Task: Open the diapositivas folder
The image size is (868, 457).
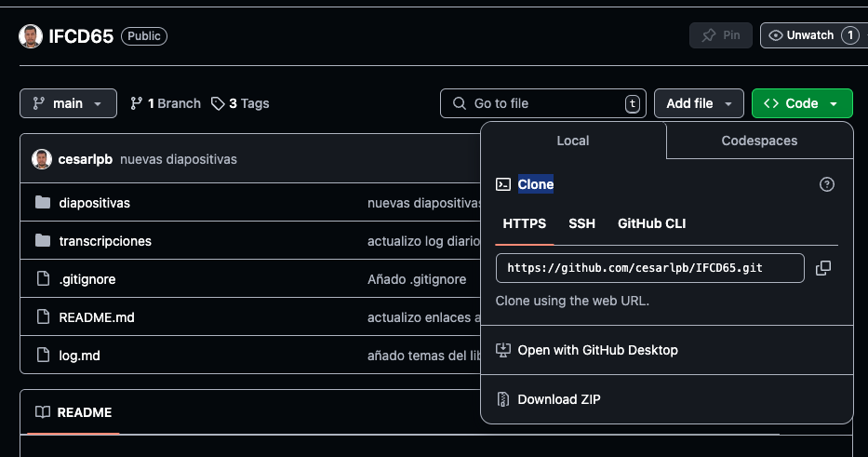Action: point(95,203)
